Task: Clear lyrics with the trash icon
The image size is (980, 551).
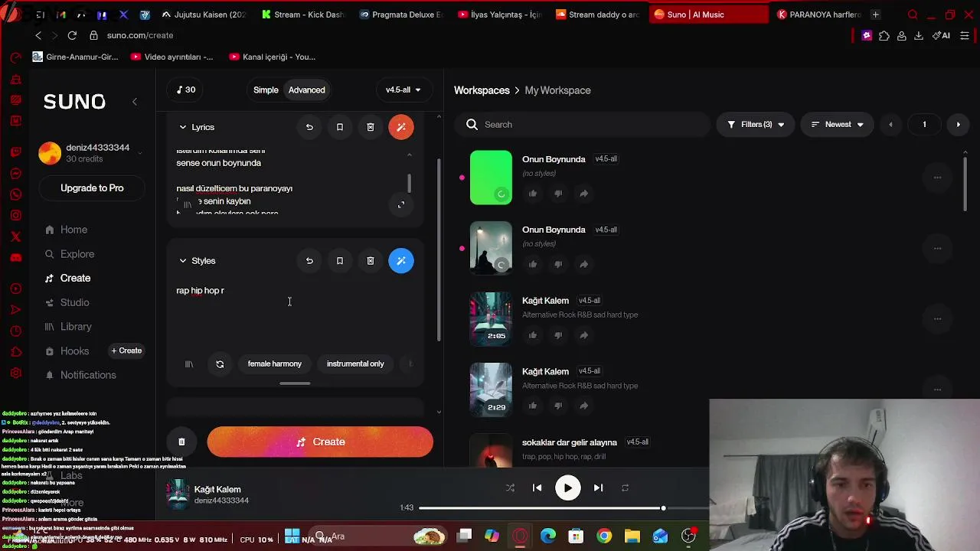Action: pos(371,127)
